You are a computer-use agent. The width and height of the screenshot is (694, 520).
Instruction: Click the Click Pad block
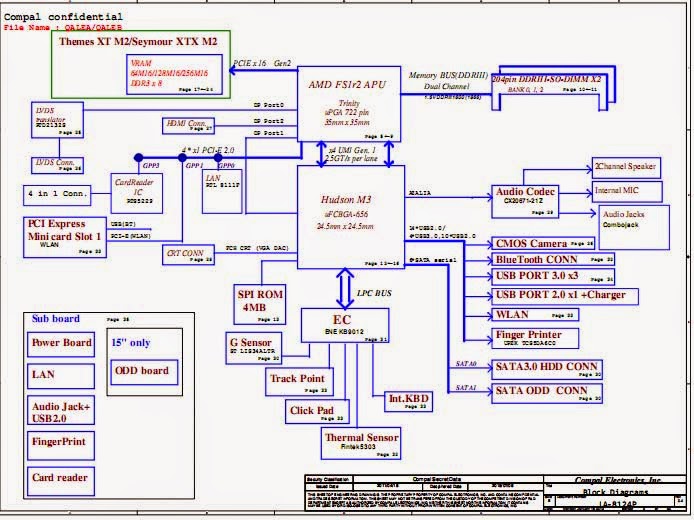(x=317, y=412)
